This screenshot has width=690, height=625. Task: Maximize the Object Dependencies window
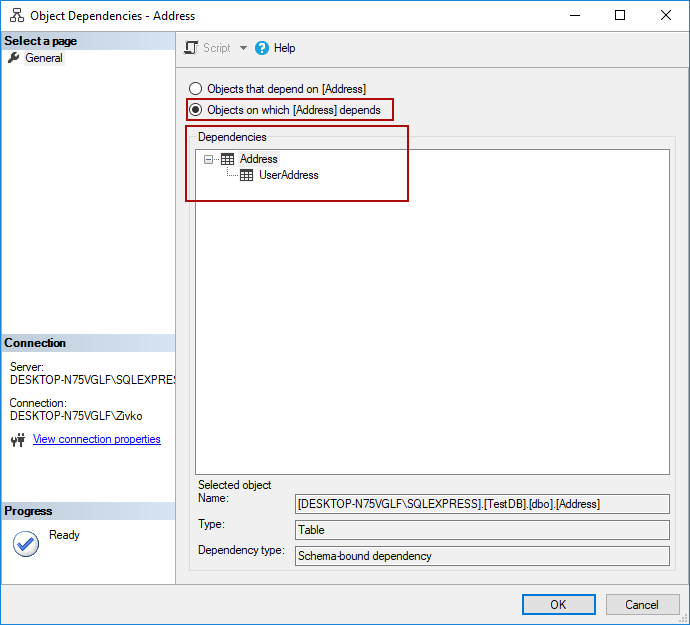pyautogui.click(x=620, y=15)
